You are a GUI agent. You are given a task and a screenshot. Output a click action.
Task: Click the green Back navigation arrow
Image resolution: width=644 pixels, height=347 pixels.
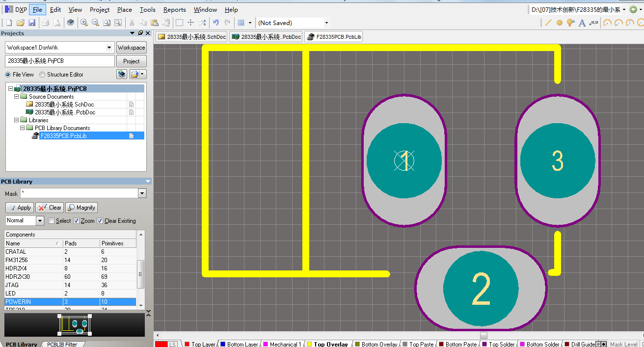click(633, 9)
